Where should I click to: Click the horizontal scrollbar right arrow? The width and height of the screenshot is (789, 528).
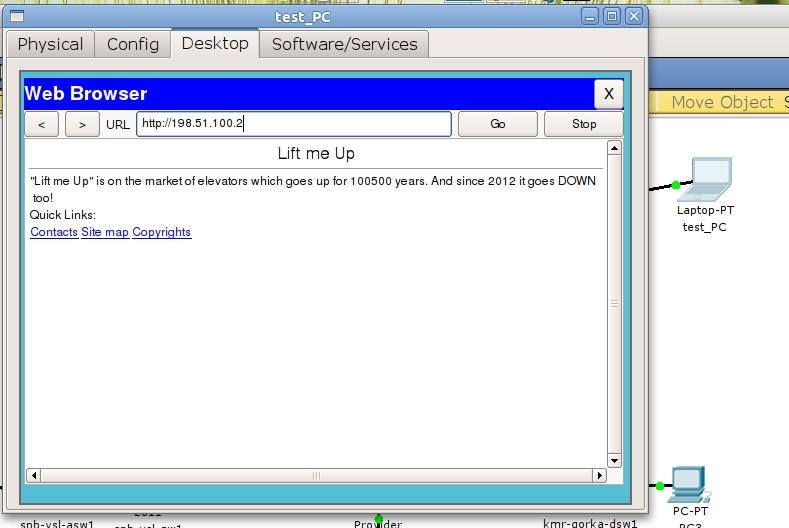[599, 476]
